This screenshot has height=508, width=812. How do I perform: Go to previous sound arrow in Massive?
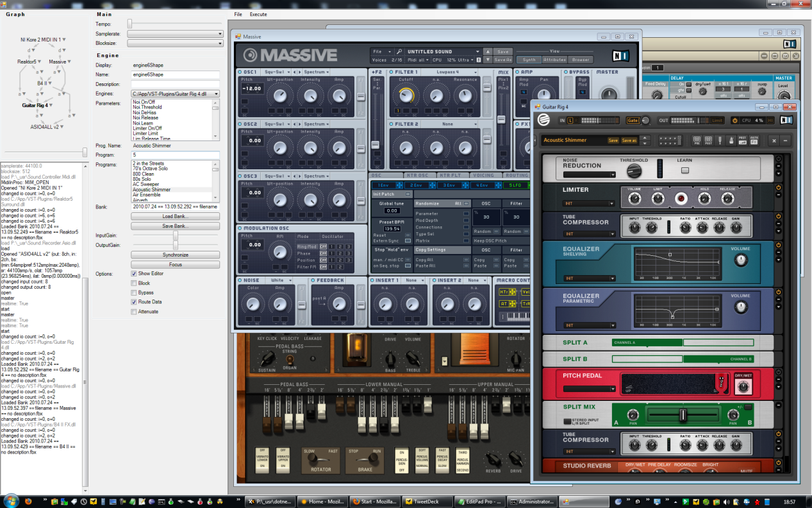(x=488, y=51)
